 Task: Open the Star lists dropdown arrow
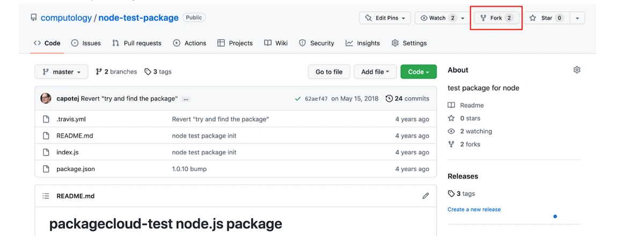coord(577,18)
